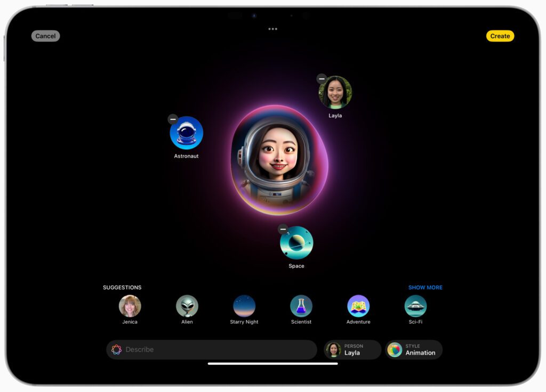Screen dimensions: 546x392
Task: Tap the Layla thumbnail label above the preview
Action: (x=336, y=93)
